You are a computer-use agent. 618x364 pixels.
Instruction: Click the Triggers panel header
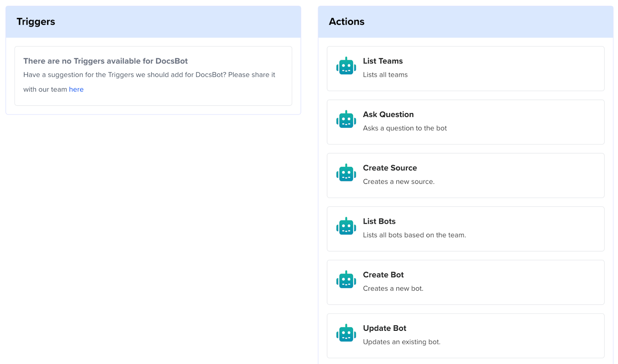153,22
